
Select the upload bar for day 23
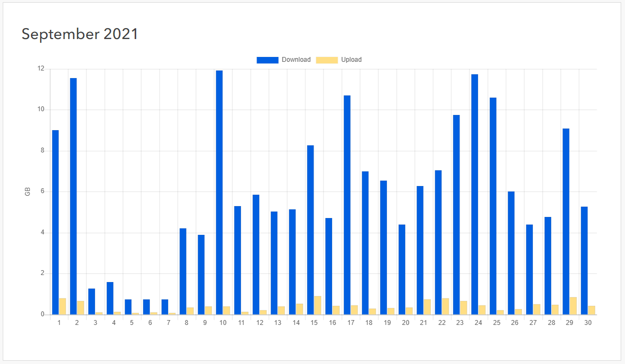(x=463, y=308)
